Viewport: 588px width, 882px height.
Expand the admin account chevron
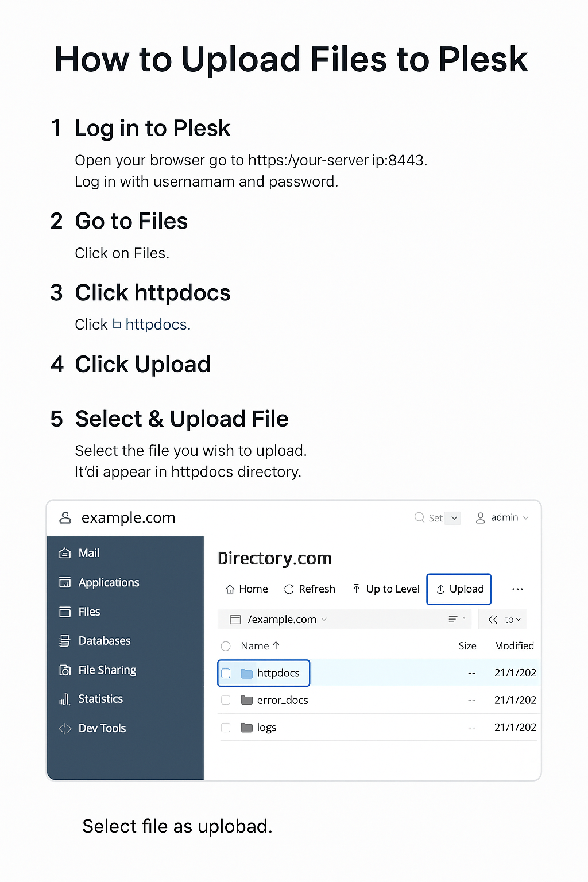[525, 518]
